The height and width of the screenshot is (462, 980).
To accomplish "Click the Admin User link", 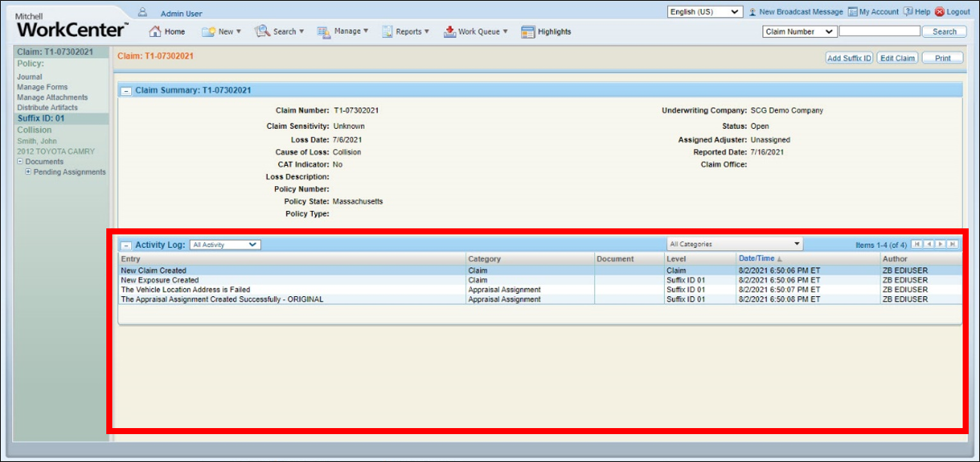I will (181, 14).
